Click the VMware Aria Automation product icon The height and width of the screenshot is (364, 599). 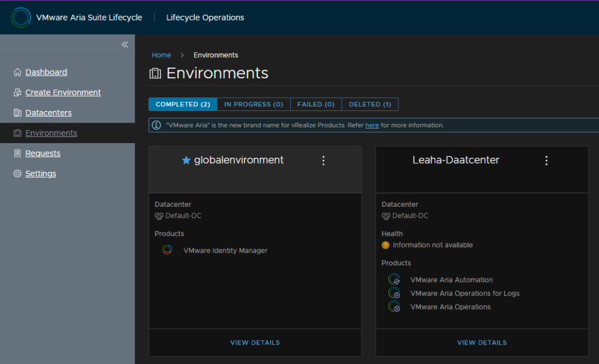[x=394, y=280]
